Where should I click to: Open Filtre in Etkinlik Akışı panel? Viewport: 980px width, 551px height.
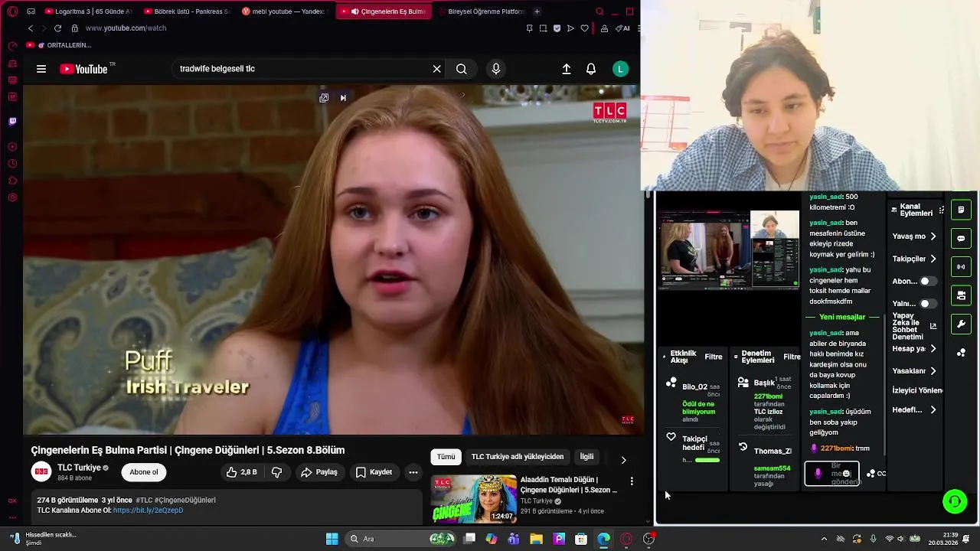pos(714,357)
